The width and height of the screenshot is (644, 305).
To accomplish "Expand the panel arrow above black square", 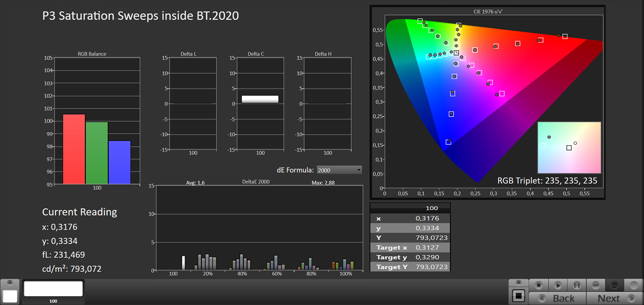I will 518,282.
